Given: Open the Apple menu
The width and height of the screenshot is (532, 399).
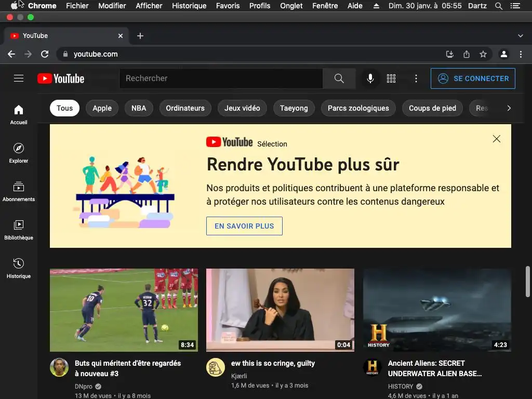Looking at the screenshot, I should [14, 6].
